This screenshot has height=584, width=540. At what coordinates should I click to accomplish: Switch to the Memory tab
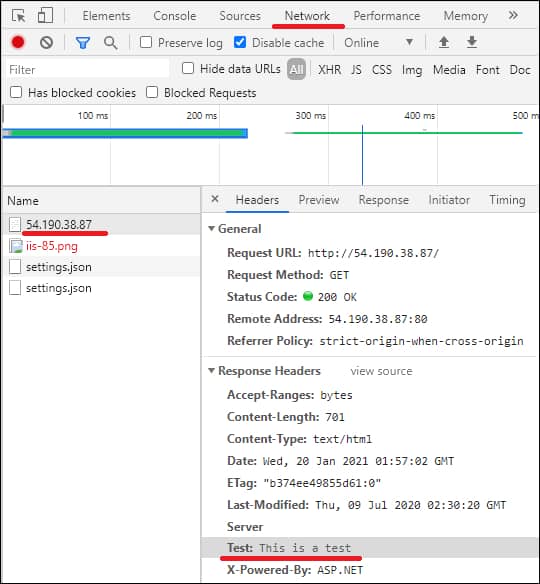[466, 16]
